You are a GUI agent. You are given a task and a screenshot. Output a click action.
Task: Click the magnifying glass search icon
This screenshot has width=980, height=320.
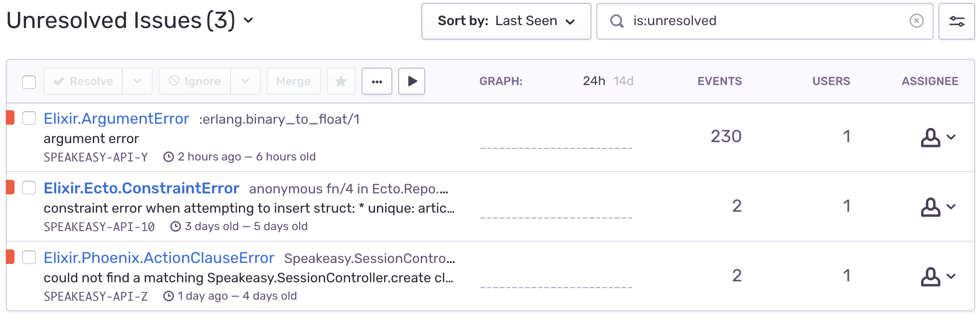(x=617, y=21)
